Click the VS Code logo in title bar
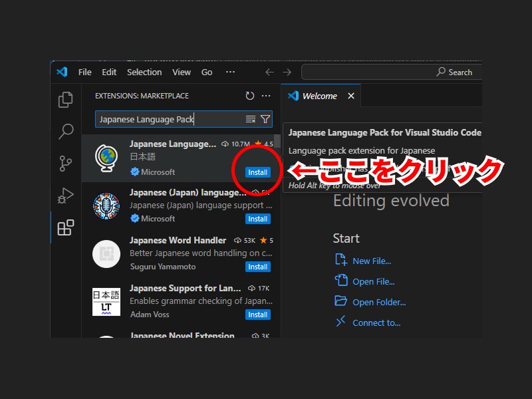Viewport: 532px width, 399px height. 62,72
